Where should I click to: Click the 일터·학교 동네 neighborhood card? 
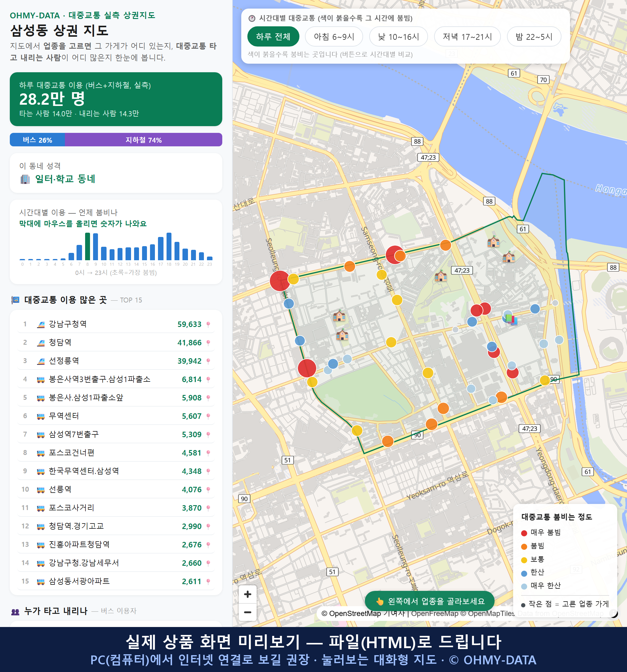pyautogui.click(x=116, y=173)
